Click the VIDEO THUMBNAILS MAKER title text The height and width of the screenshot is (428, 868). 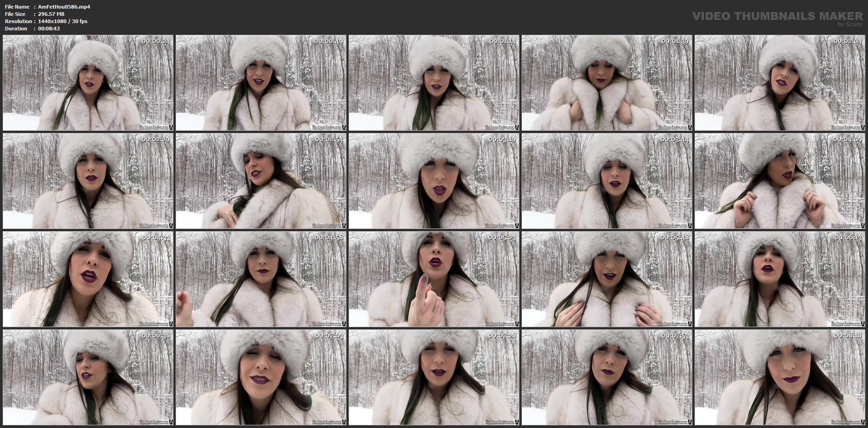[777, 16]
